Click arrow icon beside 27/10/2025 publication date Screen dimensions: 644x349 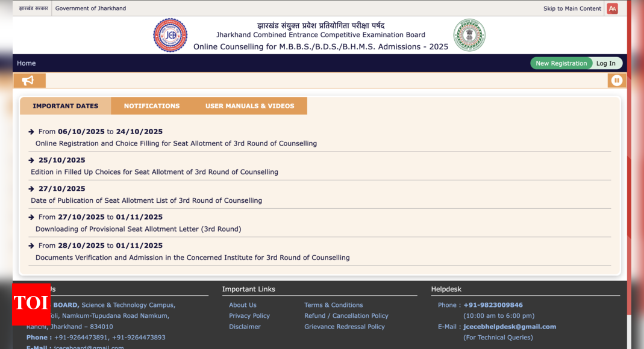31,189
